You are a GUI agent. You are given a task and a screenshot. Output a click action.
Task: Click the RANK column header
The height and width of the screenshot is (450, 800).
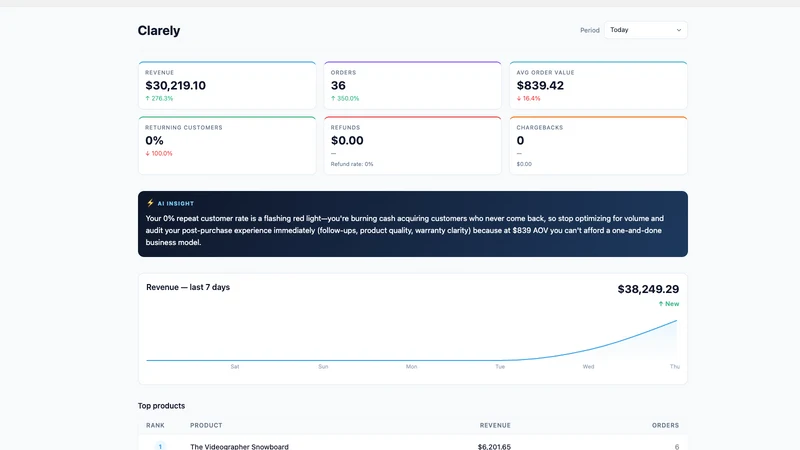pos(155,426)
